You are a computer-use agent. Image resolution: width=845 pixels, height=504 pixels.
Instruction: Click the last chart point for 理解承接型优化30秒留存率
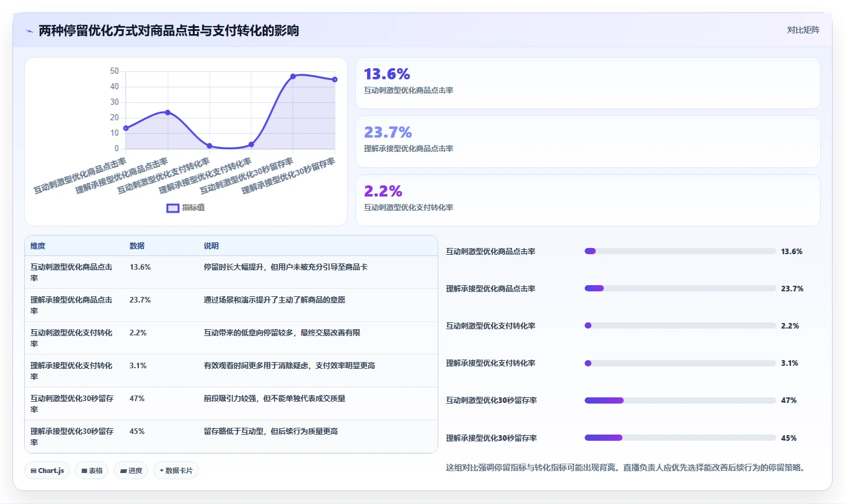pyautogui.click(x=335, y=79)
